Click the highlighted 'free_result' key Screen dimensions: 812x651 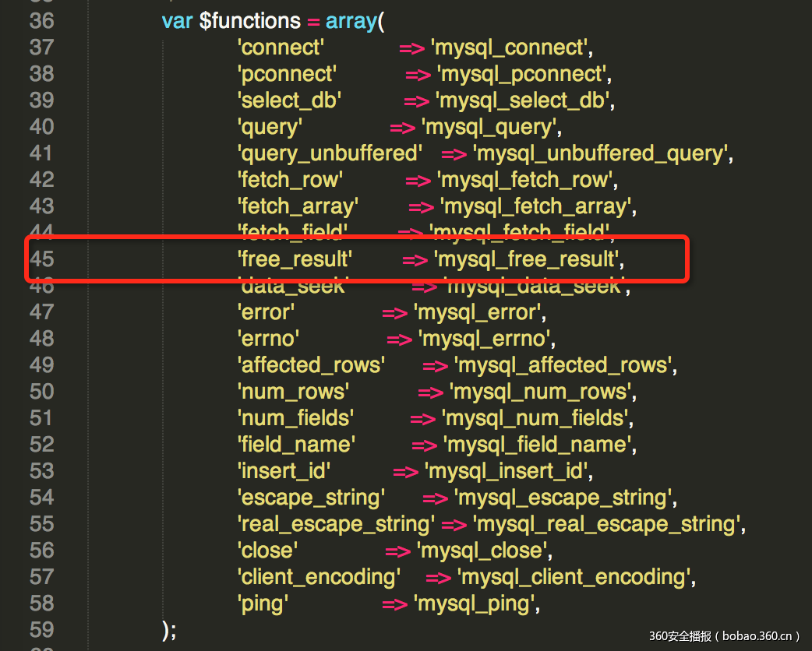click(295, 259)
